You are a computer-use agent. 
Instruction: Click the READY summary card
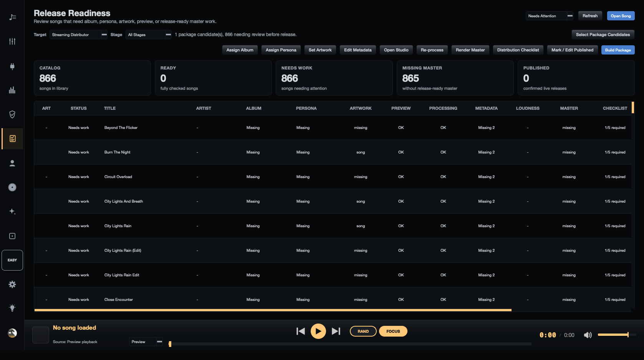tap(213, 78)
